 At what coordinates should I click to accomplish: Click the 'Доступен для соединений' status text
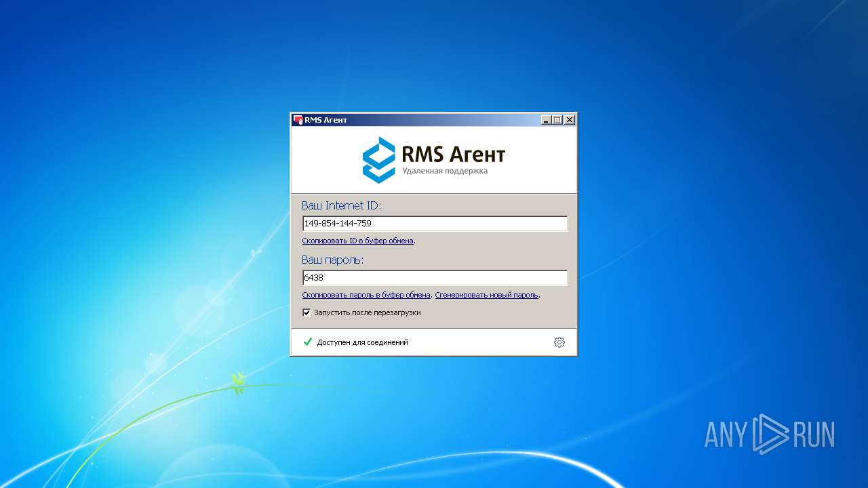[x=363, y=343]
